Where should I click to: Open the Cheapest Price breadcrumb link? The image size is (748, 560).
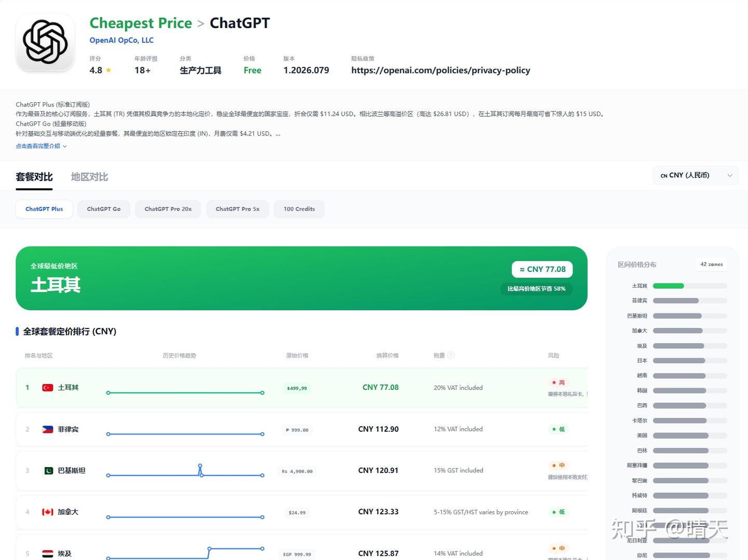pos(141,23)
